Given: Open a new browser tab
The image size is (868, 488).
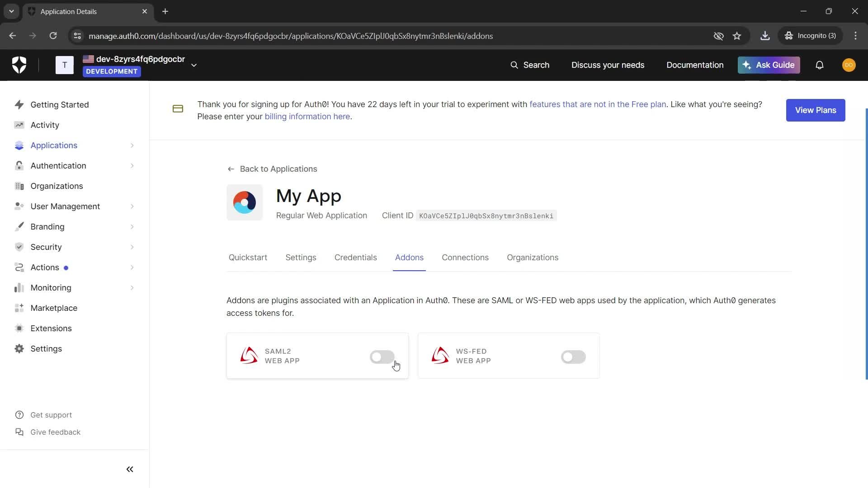Looking at the screenshot, I should coord(165,11).
